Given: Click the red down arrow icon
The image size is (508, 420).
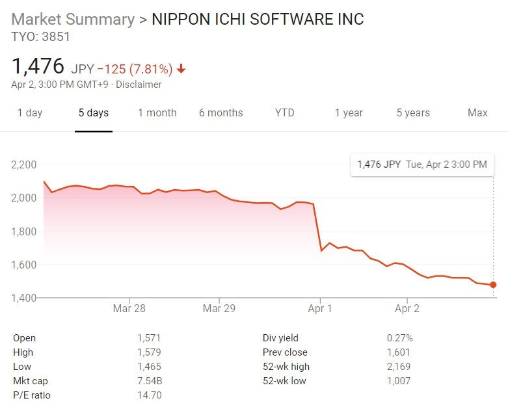Looking at the screenshot, I should 181,69.
